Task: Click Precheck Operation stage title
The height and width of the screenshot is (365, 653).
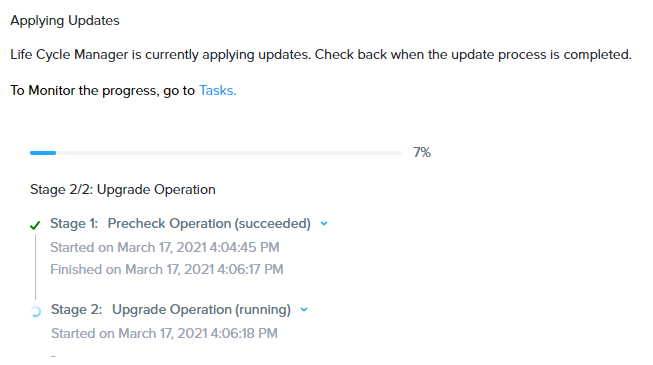Action: pyautogui.click(x=169, y=224)
